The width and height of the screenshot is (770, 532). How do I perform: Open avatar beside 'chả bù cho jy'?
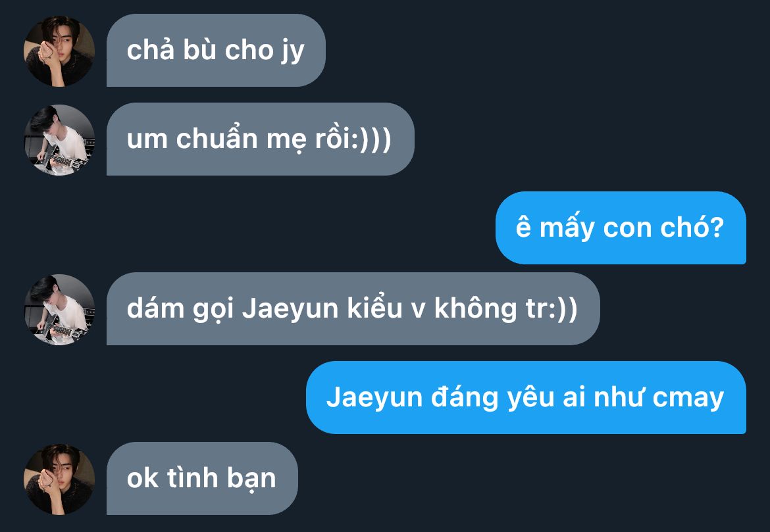pos(59,51)
